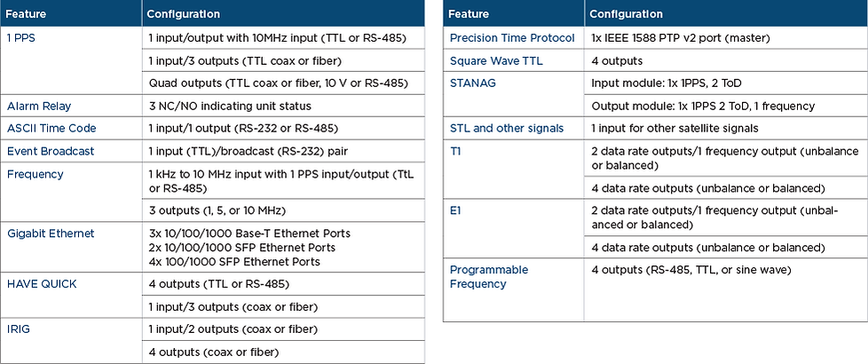Click the "E1" feature label
The height and width of the screenshot is (364, 868).
click(456, 211)
